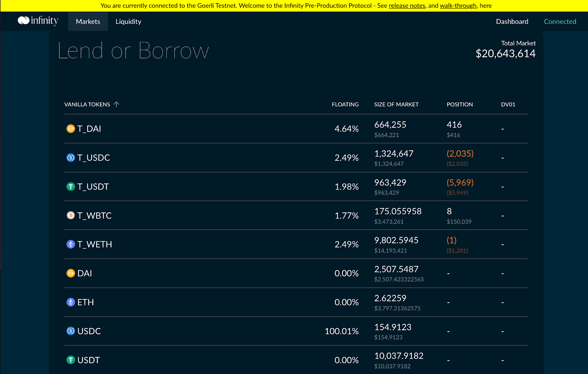Image resolution: width=588 pixels, height=374 pixels.
Task: Click the 2,507.5487 market size value
Action: [x=396, y=269]
